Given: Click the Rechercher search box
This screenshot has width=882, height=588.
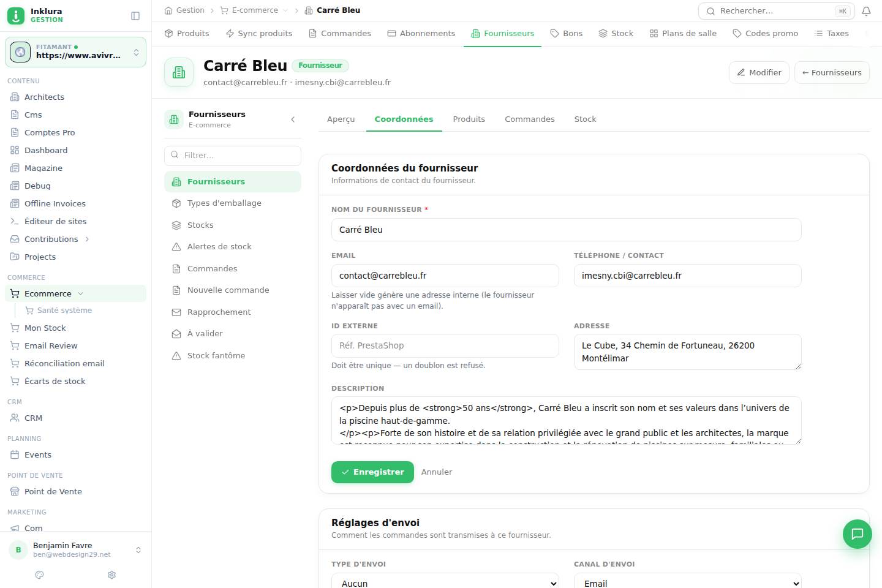Looking at the screenshot, I should tap(777, 11).
